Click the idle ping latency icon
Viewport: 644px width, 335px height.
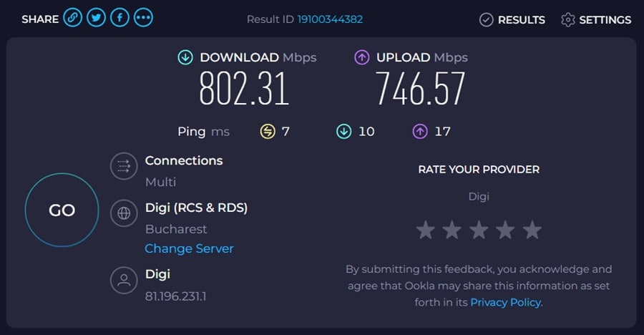coord(267,131)
